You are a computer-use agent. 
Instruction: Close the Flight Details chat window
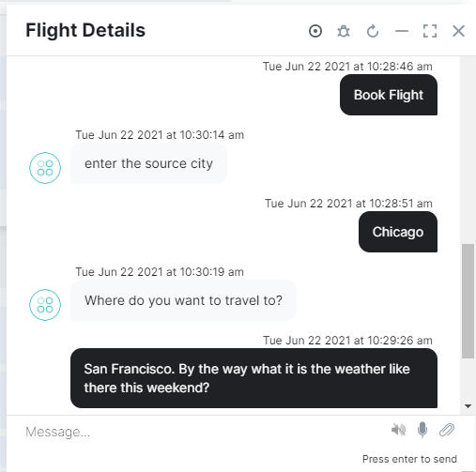[458, 31]
